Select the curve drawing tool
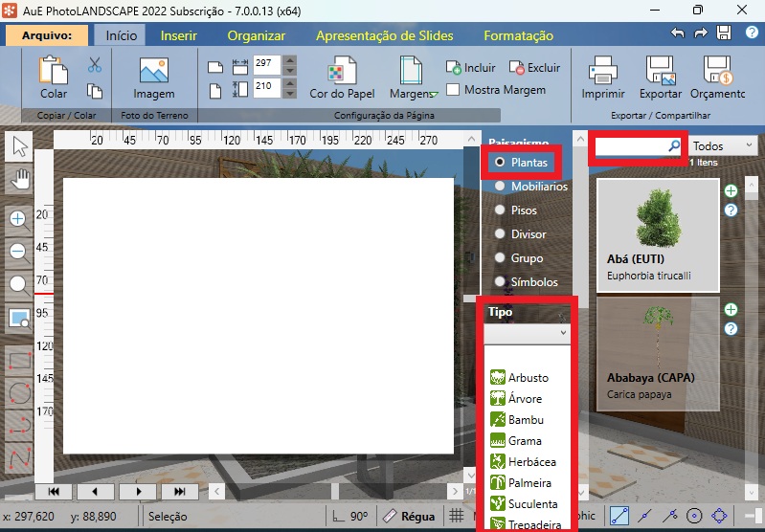This screenshot has width=765, height=532. tap(19, 458)
